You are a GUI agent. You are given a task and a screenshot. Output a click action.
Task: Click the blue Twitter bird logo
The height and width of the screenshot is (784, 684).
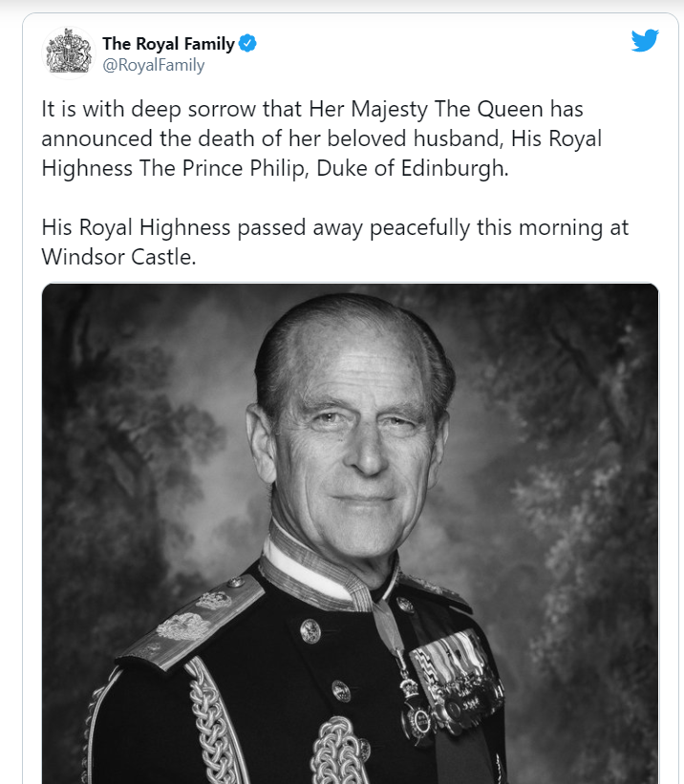tap(645, 40)
